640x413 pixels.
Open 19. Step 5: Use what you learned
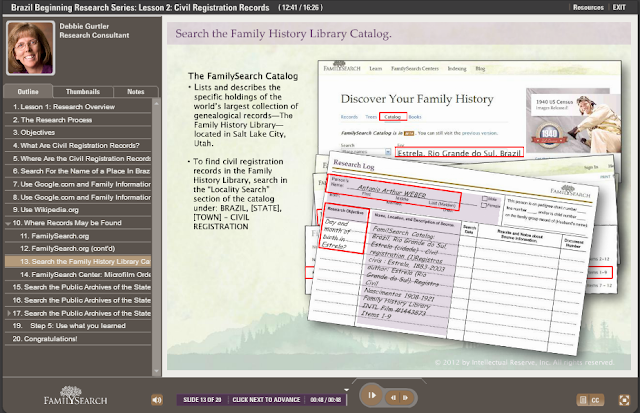point(78,326)
